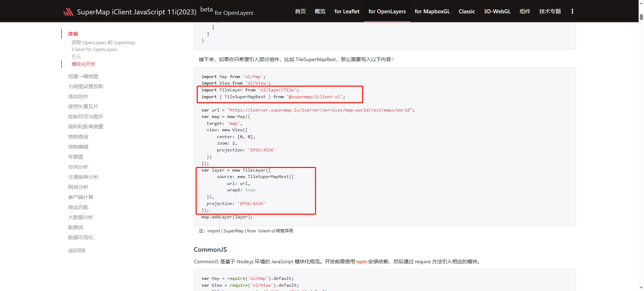Open the Classic section
644x291 pixels.
click(x=467, y=12)
